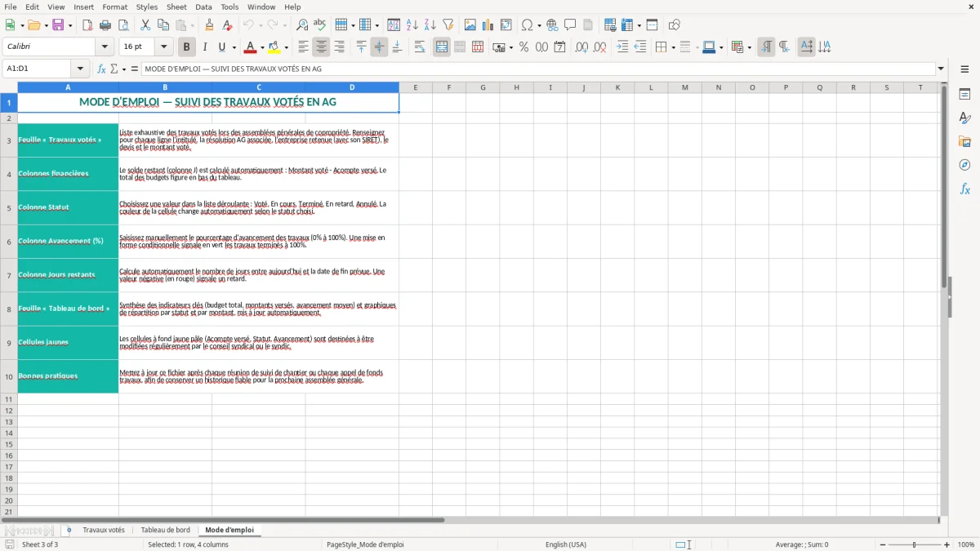Open Background Color dropdown arrow

coord(286,47)
